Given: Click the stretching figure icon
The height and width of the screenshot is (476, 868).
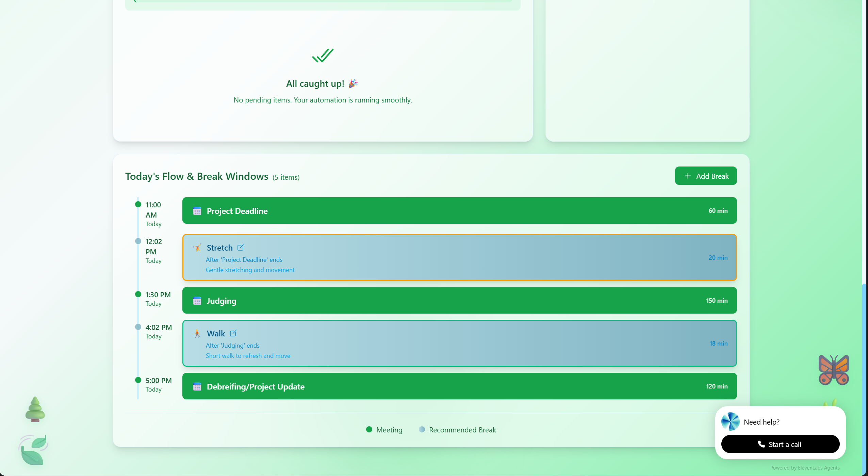Looking at the screenshot, I should point(197,248).
